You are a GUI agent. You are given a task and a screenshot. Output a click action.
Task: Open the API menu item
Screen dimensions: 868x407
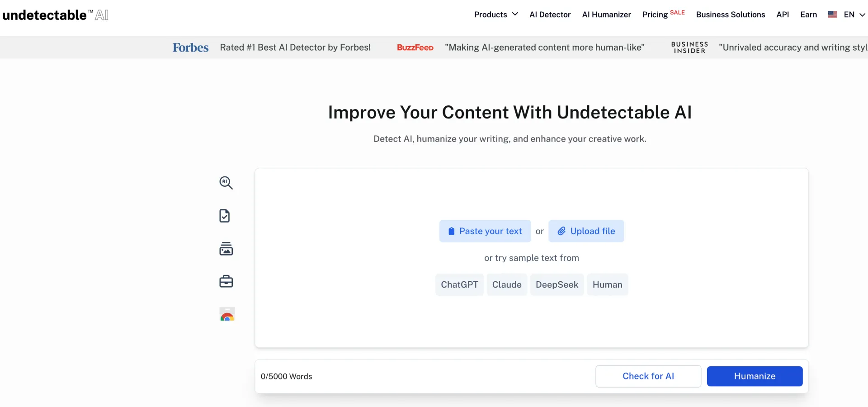pos(783,14)
